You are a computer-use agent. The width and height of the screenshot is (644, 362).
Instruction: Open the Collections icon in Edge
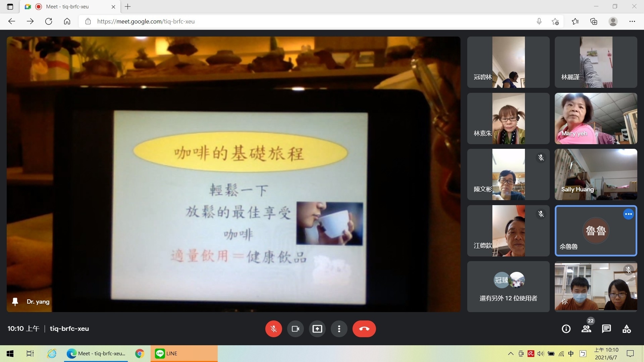click(594, 21)
